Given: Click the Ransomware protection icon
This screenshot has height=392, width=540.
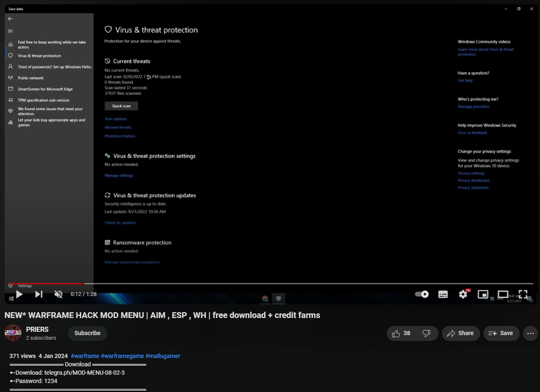Looking at the screenshot, I should pos(107,242).
